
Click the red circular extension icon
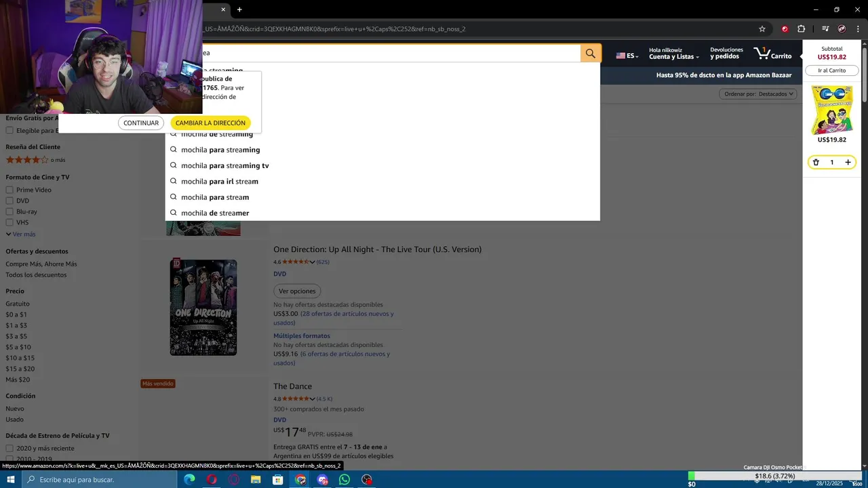pyautogui.click(x=785, y=29)
